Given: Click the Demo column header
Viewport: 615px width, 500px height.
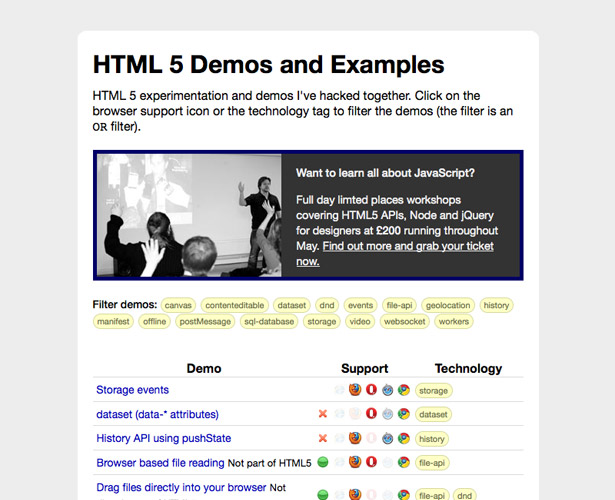Looking at the screenshot, I should 204,368.
